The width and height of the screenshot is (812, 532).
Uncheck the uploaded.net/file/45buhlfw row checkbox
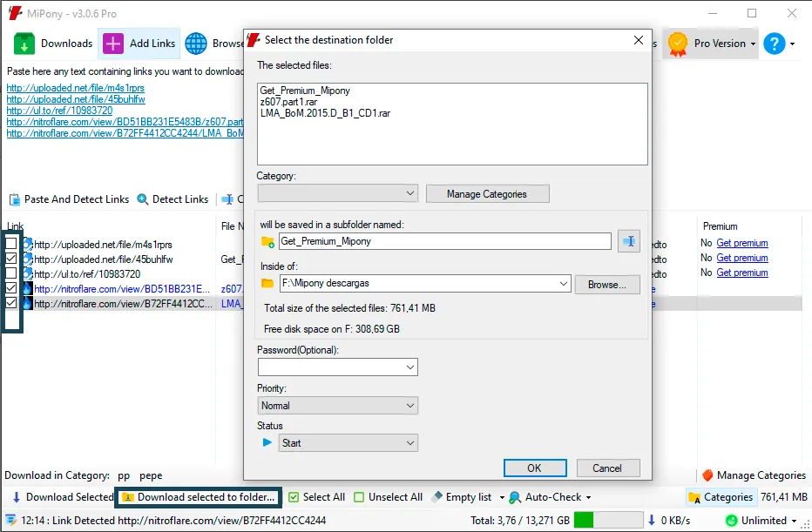(10, 259)
